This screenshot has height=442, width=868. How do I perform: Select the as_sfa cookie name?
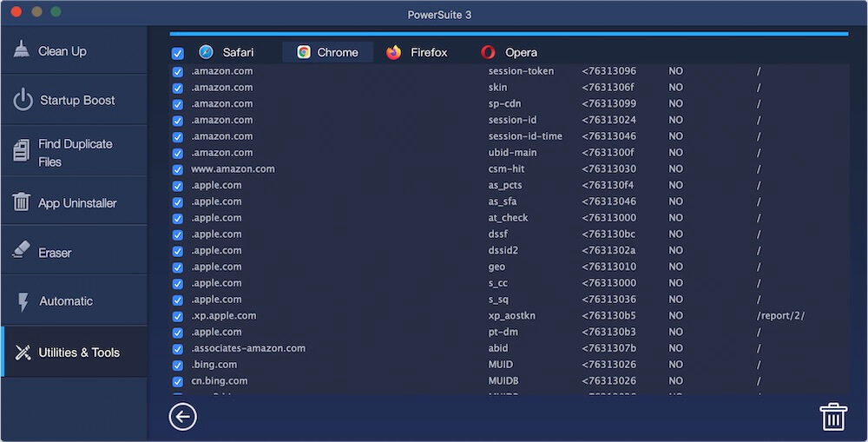tap(502, 201)
